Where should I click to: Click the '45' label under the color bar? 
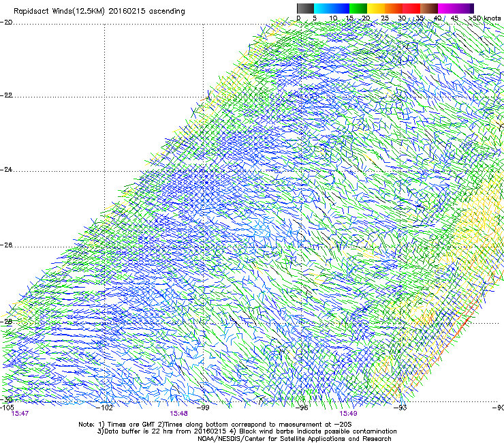coord(454,18)
